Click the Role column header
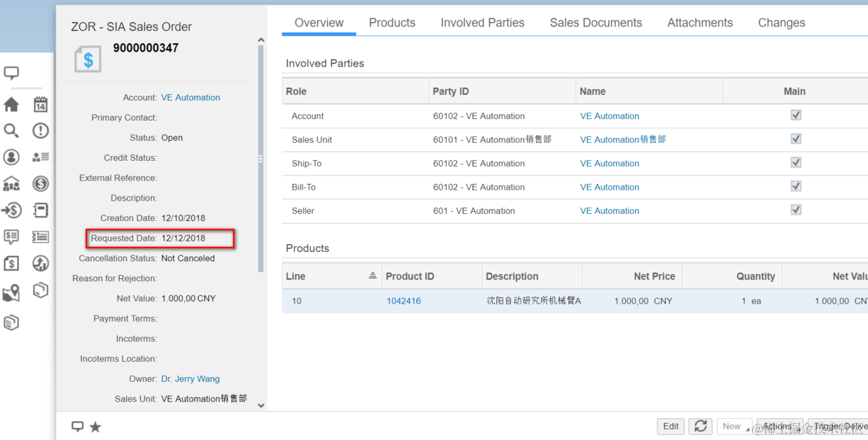The width and height of the screenshot is (868, 440). (356, 91)
